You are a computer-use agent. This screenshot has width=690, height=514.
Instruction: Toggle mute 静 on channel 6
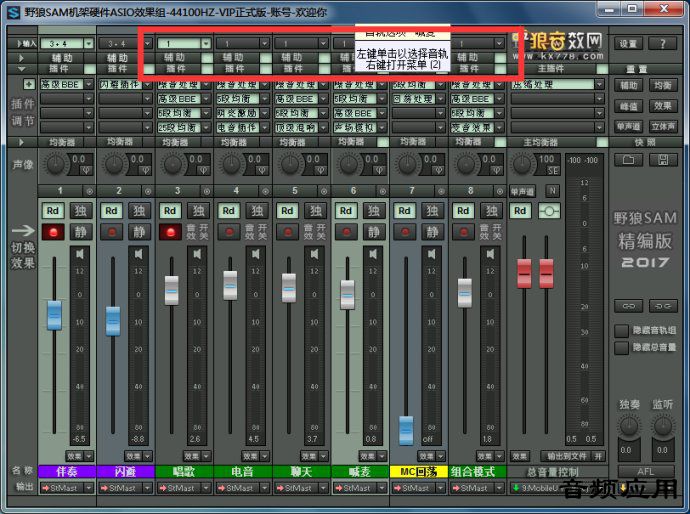pos(374,232)
